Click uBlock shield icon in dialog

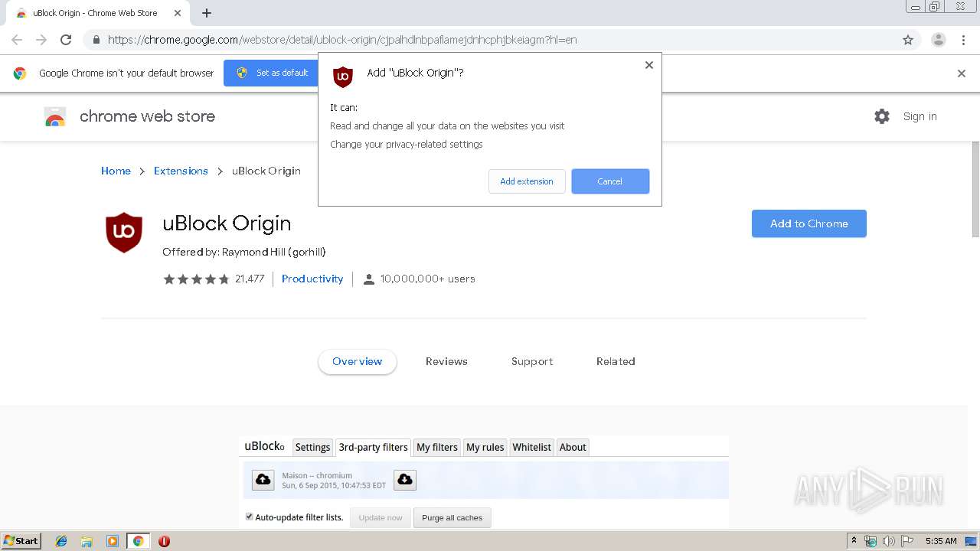point(343,77)
